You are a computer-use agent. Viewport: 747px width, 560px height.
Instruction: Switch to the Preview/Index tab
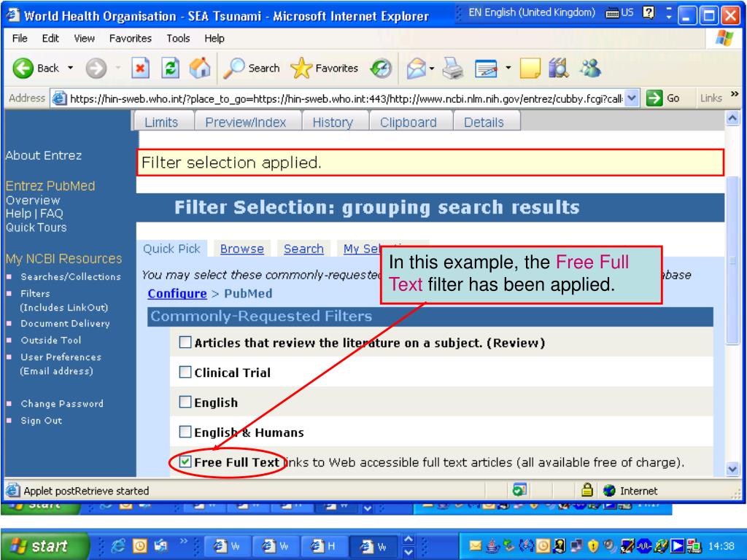coord(245,122)
